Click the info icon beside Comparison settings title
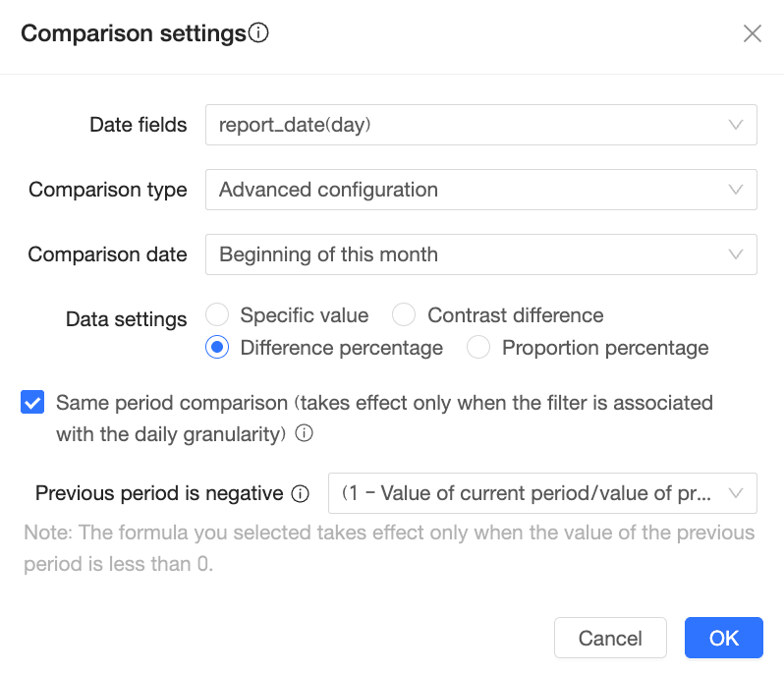784x674 pixels. [259, 33]
